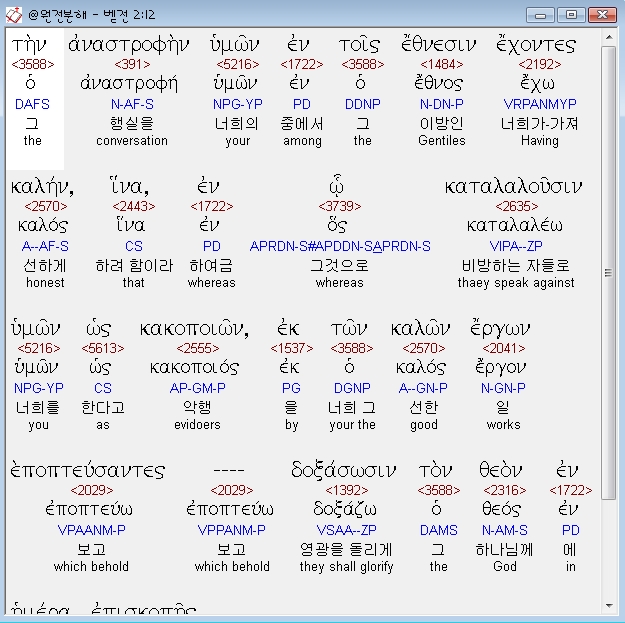
Task: Click the Greek word ἔργων
Action: pyautogui.click(x=500, y=329)
